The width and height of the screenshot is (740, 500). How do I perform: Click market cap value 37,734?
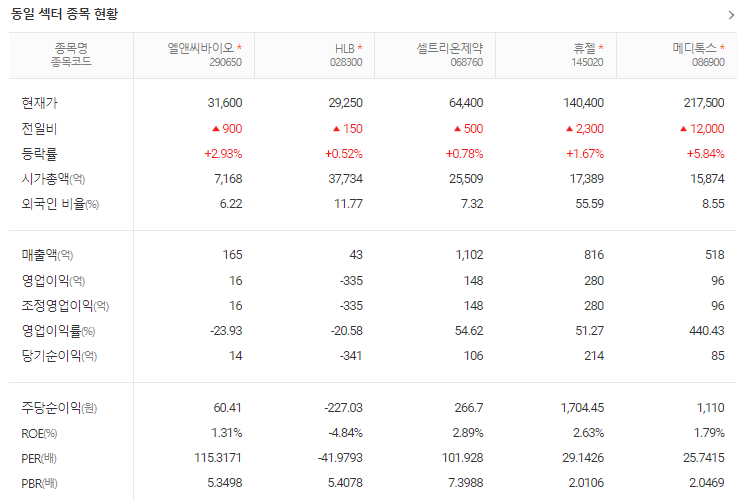345,179
